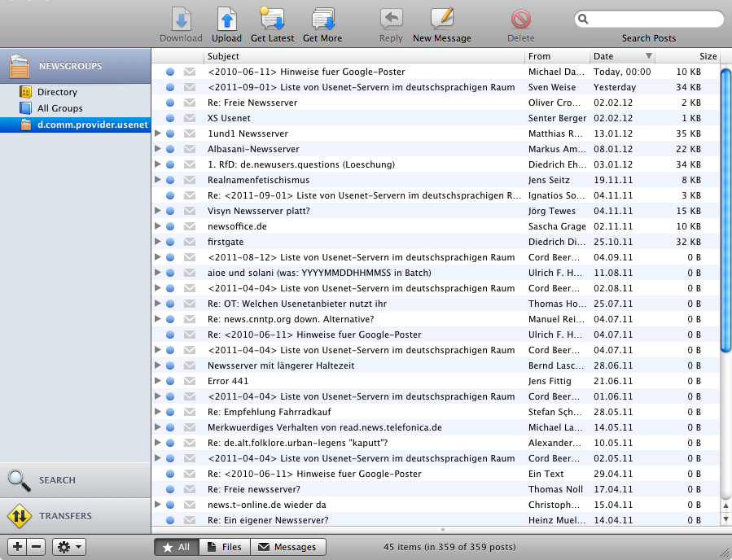Switch to the Messages filter tab
Viewport: 732px width, 560px height.
pos(288,547)
